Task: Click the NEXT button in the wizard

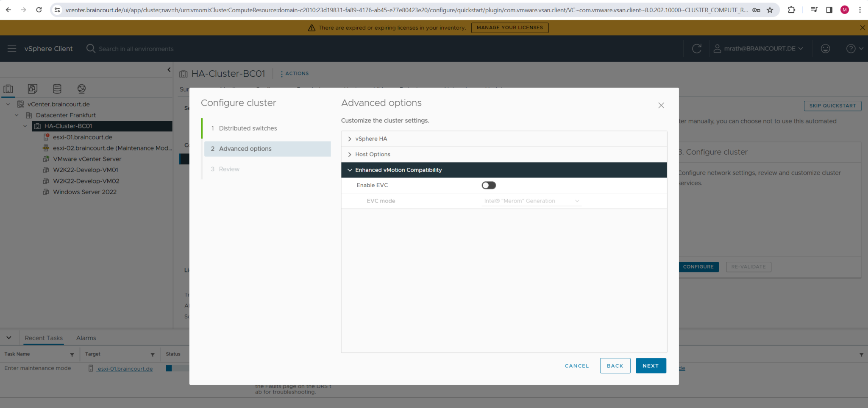Action: 651,365
